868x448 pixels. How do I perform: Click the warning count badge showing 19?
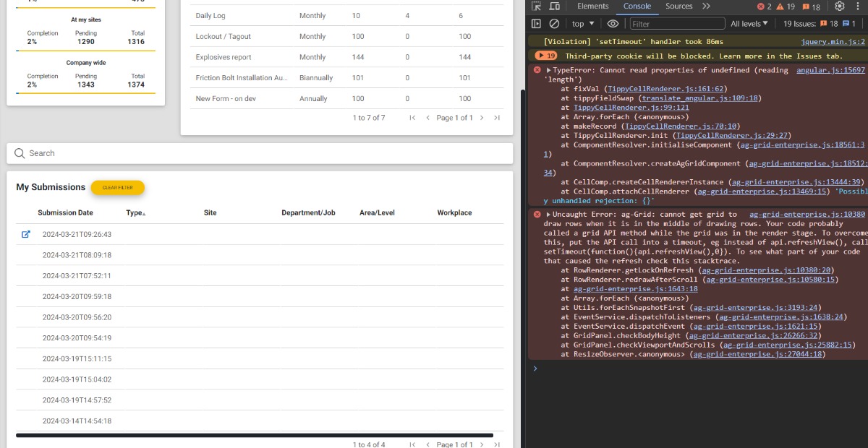coord(786,7)
